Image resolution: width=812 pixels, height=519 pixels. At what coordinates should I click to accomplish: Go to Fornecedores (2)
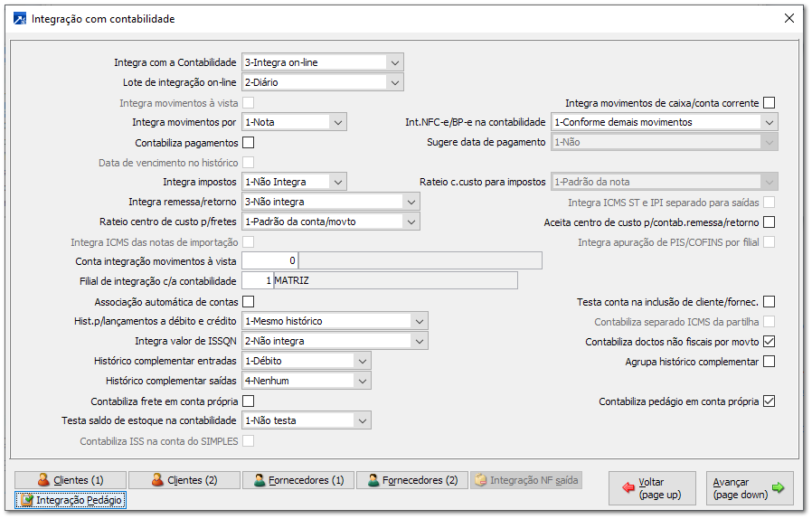[412, 480]
